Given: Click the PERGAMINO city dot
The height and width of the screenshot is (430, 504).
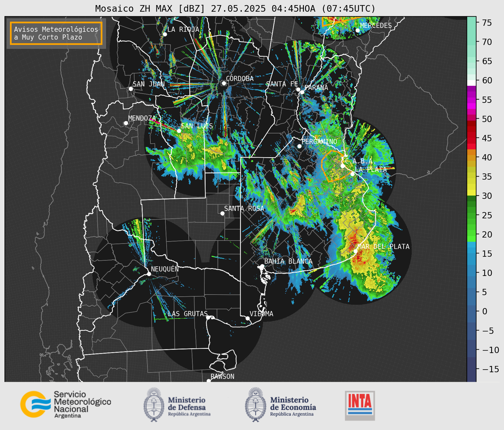Looking at the screenshot, I should (299, 146).
